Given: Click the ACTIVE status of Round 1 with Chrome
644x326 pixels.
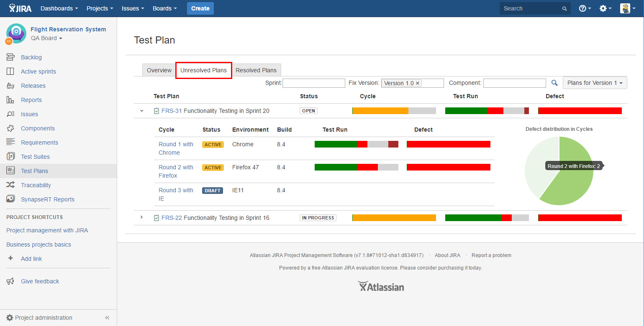Looking at the screenshot, I should tap(213, 145).
